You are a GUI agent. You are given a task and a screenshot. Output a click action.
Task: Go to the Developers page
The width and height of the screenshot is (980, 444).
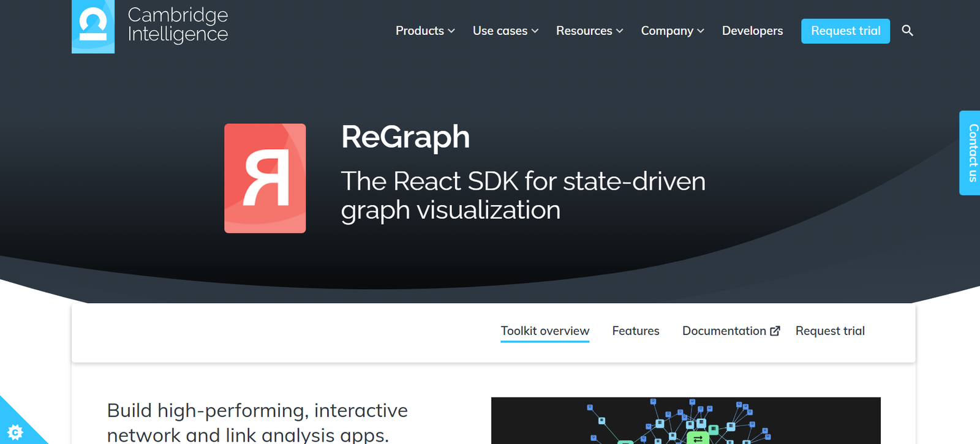pos(752,31)
